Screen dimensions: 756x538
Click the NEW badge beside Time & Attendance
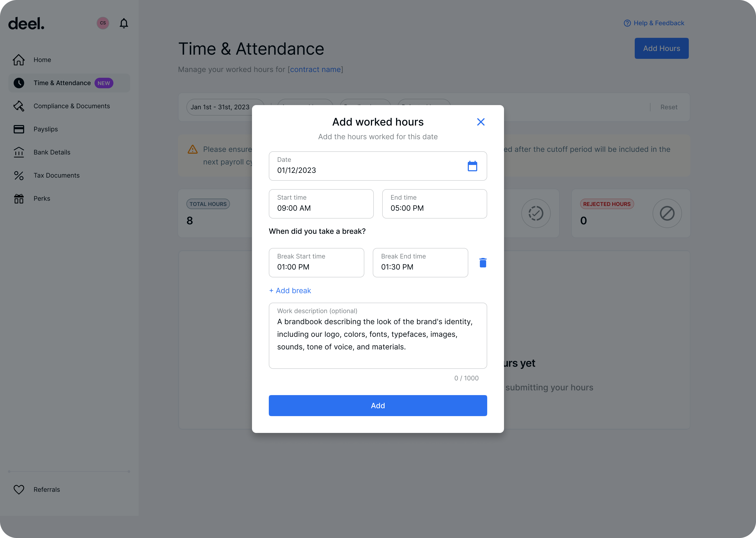point(104,83)
